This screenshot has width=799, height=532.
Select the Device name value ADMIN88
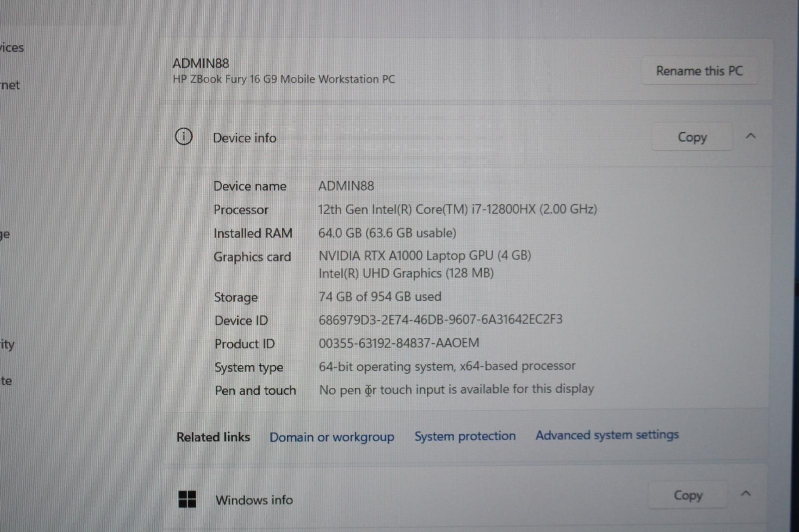[x=346, y=186]
